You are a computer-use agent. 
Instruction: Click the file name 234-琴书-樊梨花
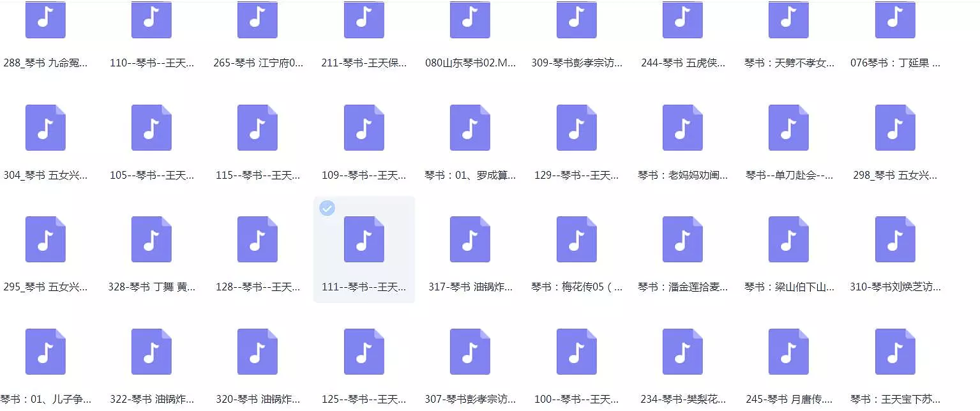(x=682, y=400)
